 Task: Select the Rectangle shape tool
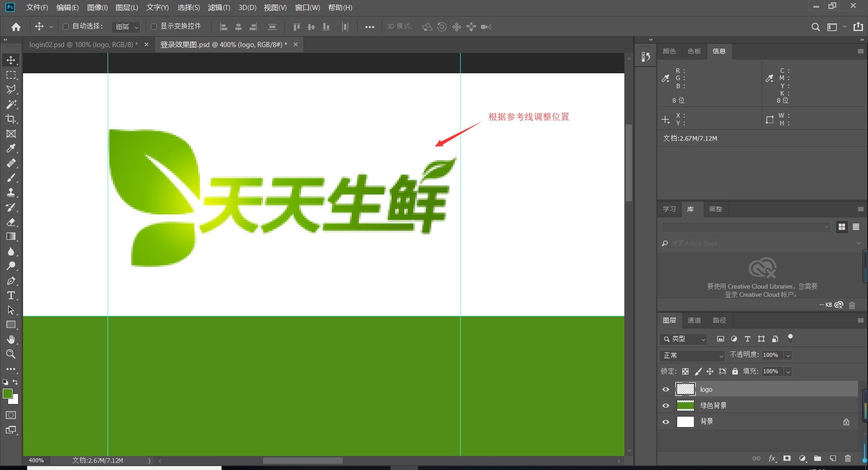(11, 325)
